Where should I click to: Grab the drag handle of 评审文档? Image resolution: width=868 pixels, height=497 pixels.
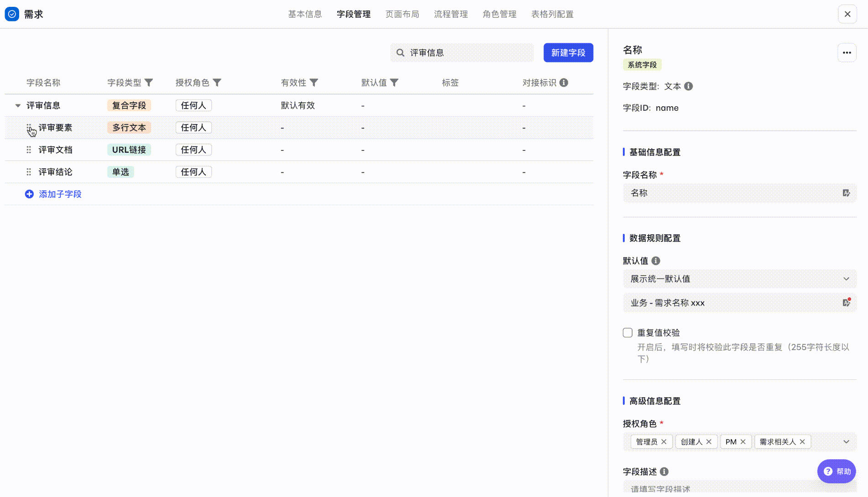pos(29,150)
